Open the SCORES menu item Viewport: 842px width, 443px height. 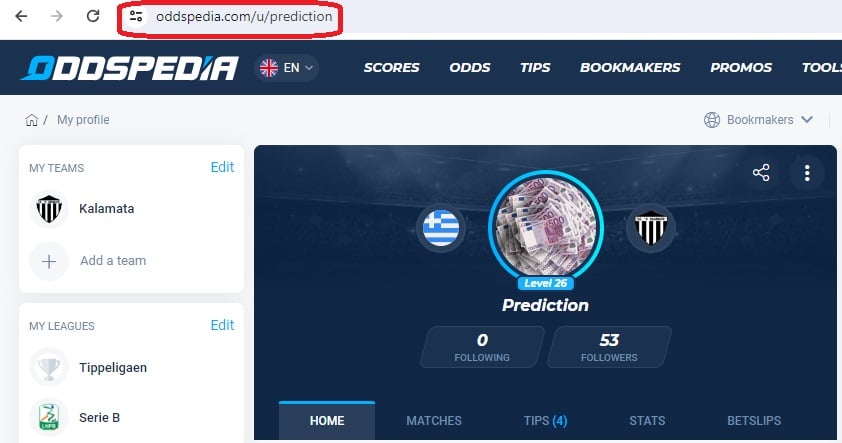391,68
